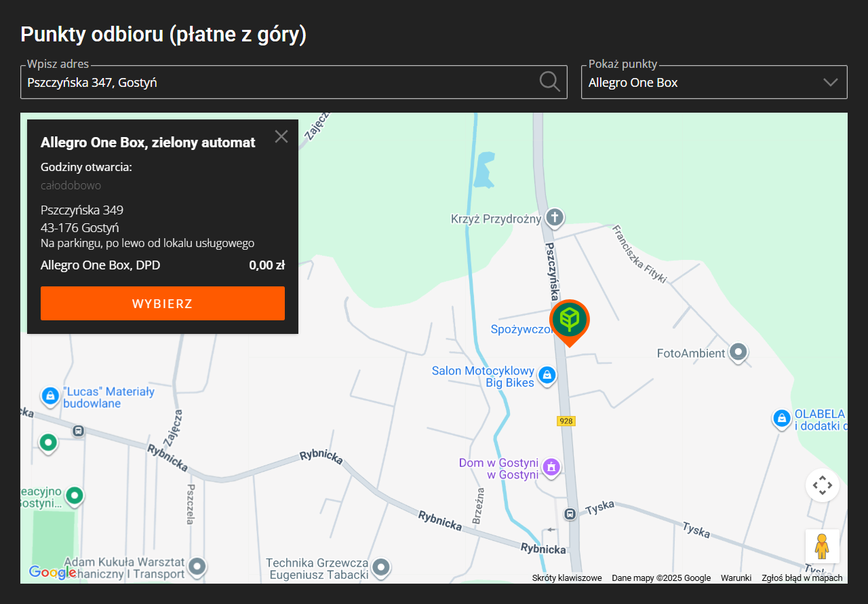Open the map camera pan controls
The height and width of the screenshot is (604, 868).
(822, 485)
